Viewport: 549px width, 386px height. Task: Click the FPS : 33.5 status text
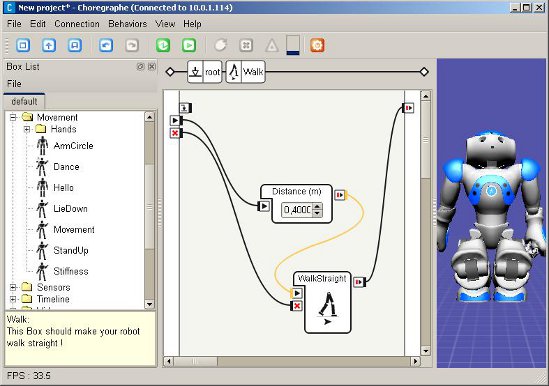(x=29, y=376)
